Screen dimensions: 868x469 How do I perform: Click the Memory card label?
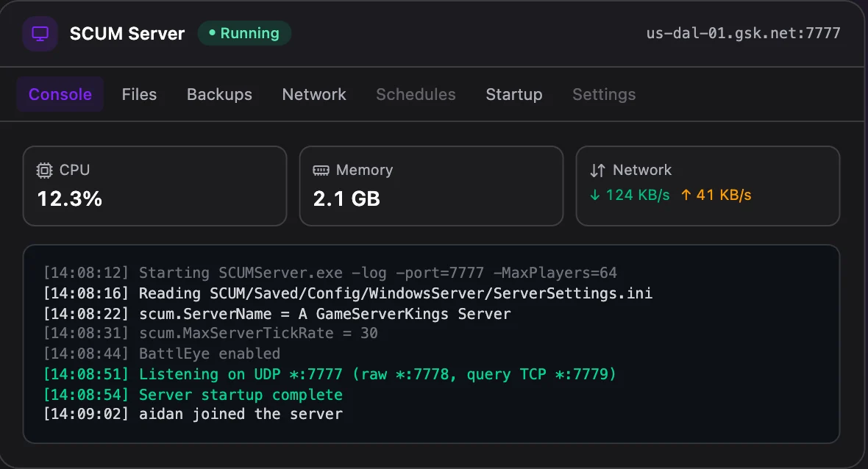(364, 170)
